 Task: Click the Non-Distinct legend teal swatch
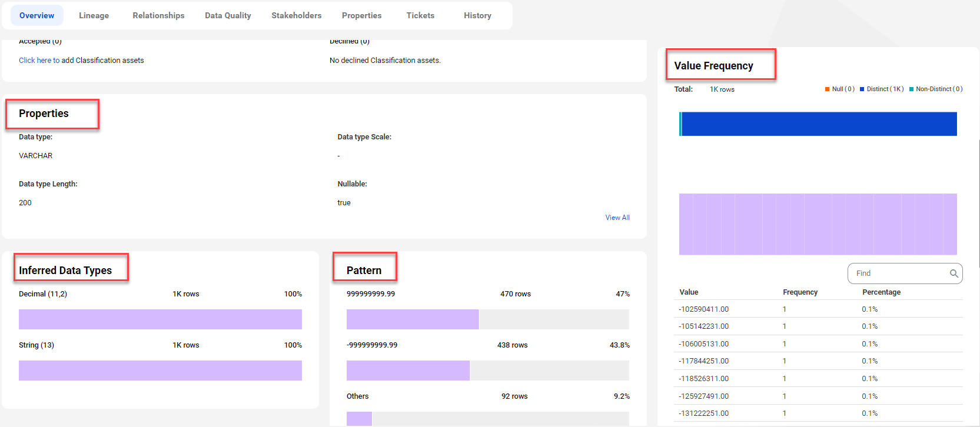(x=911, y=89)
